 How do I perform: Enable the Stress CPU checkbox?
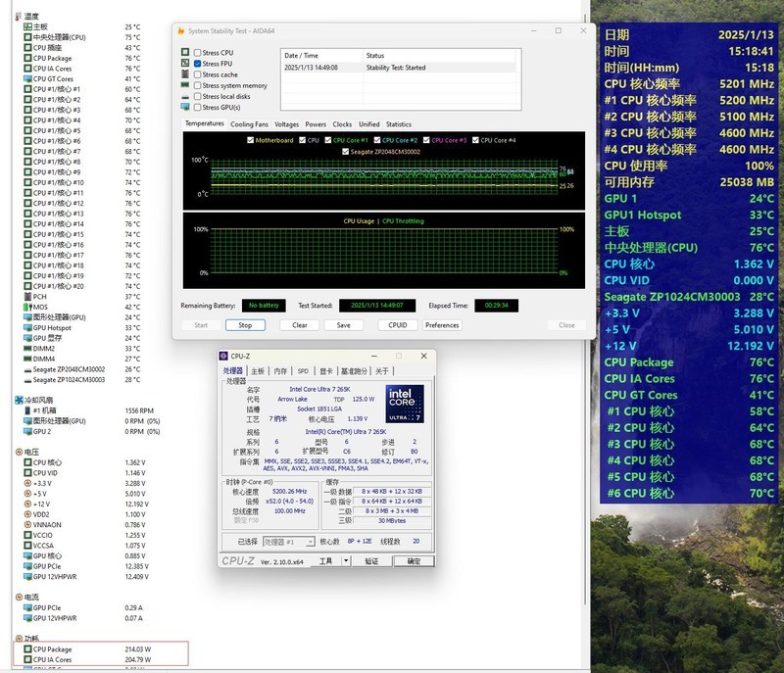pos(197,53)
